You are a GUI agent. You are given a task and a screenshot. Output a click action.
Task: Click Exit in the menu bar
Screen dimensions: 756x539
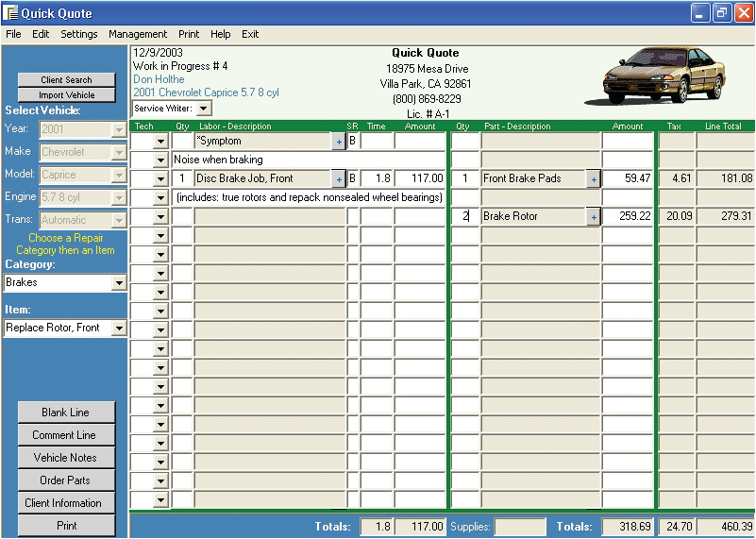(x=250, y=34)
